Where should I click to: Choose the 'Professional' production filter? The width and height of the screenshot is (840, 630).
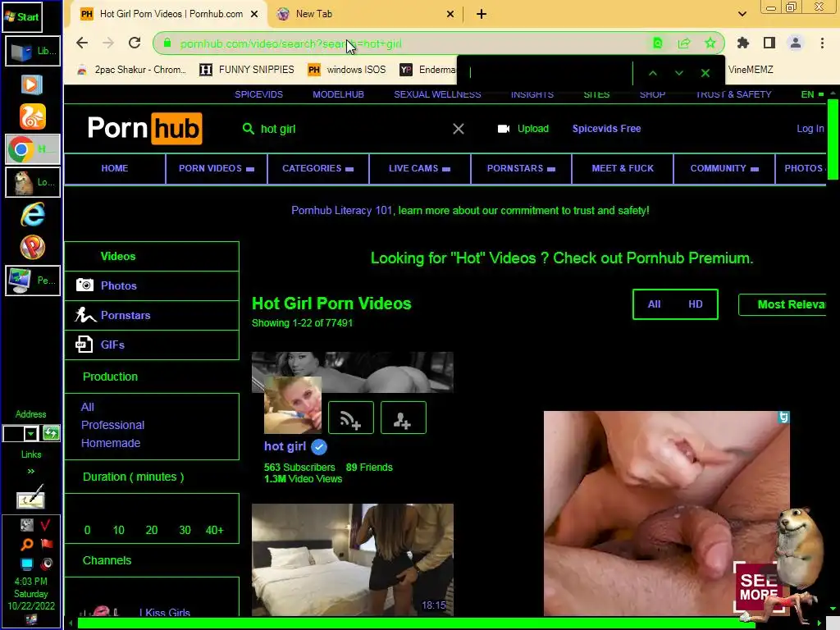[112, 425]
